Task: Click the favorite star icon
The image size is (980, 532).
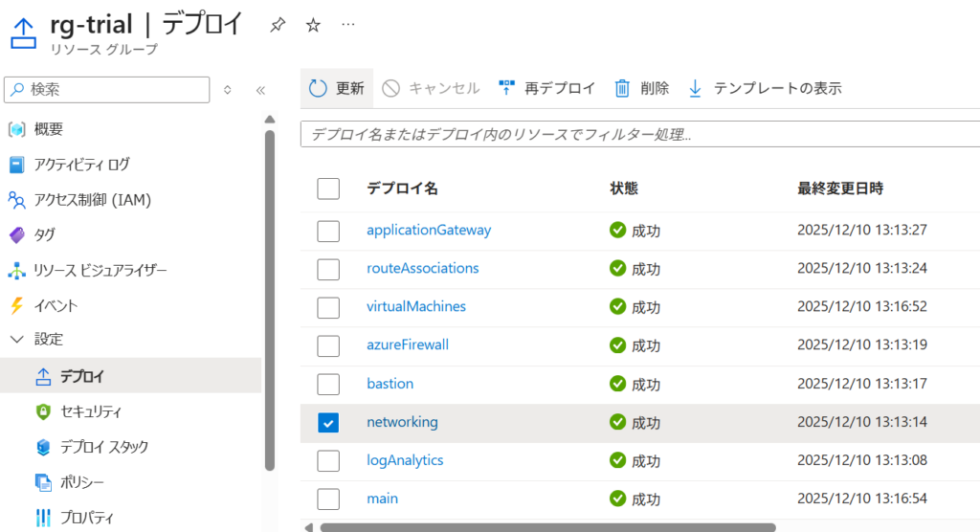Action: (313, 25)
